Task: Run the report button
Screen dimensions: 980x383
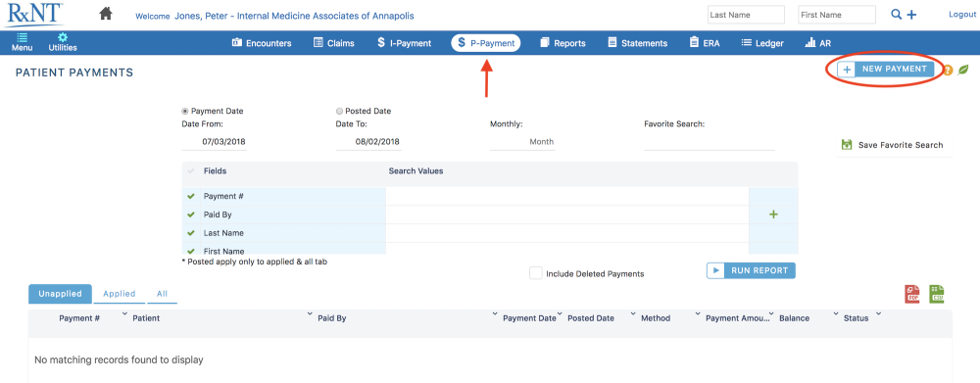Action: point(751,270)
